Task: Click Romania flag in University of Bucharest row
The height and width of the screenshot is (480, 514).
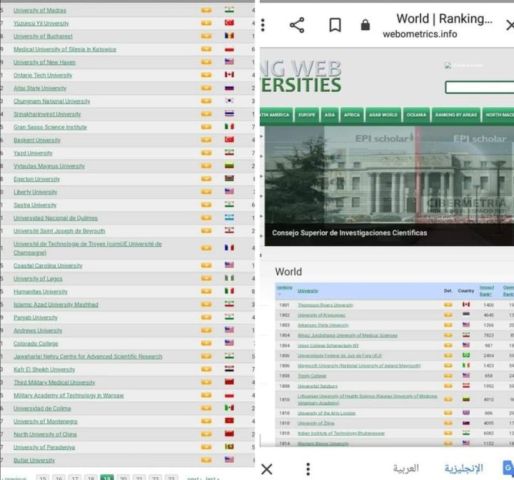Action: click(229, 36)
